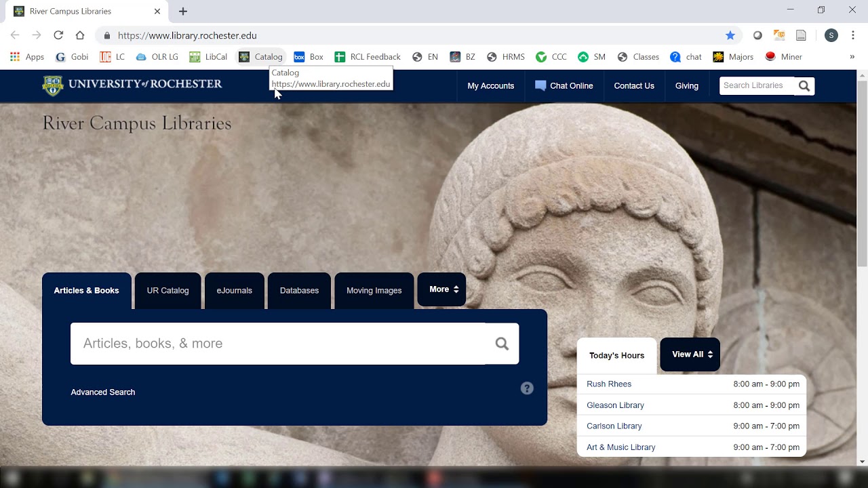Open the EN bookmark
868x488 pixels.
[x=425, y=57]
